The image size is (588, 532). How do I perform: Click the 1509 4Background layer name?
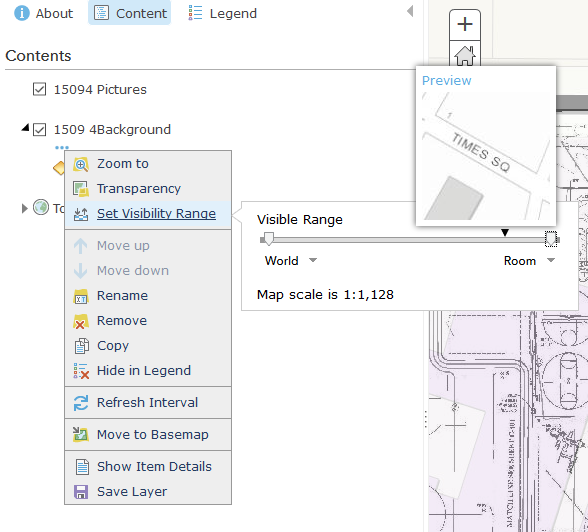click(x=112, y=130)
